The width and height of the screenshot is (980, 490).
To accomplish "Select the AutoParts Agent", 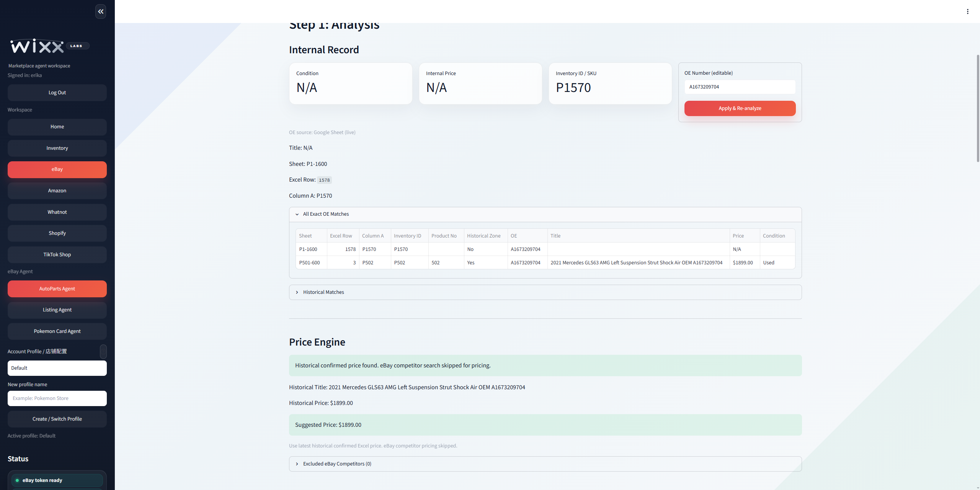I will 57,289.
